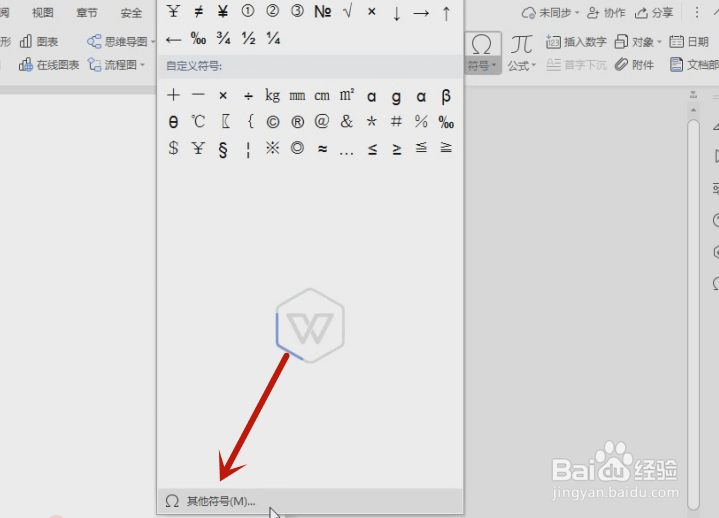Image resolution: width=719 pixels, height=518 pixels.
Task: Insert the beta β symbol
Action: point(446,96)
